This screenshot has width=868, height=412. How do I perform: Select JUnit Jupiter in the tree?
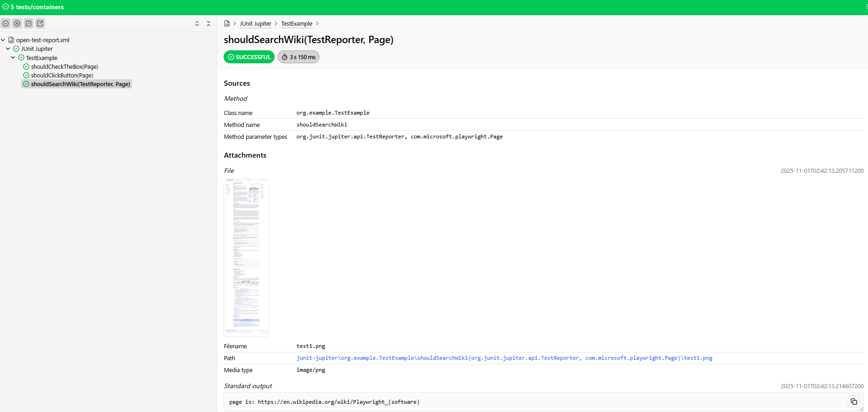click(x=37, y=49)
